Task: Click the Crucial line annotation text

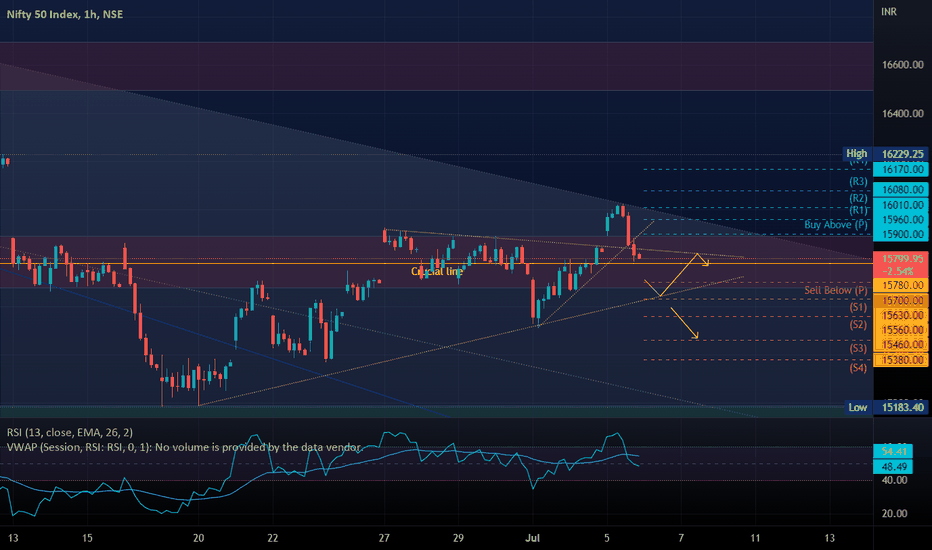Action: tap(437, 272)
